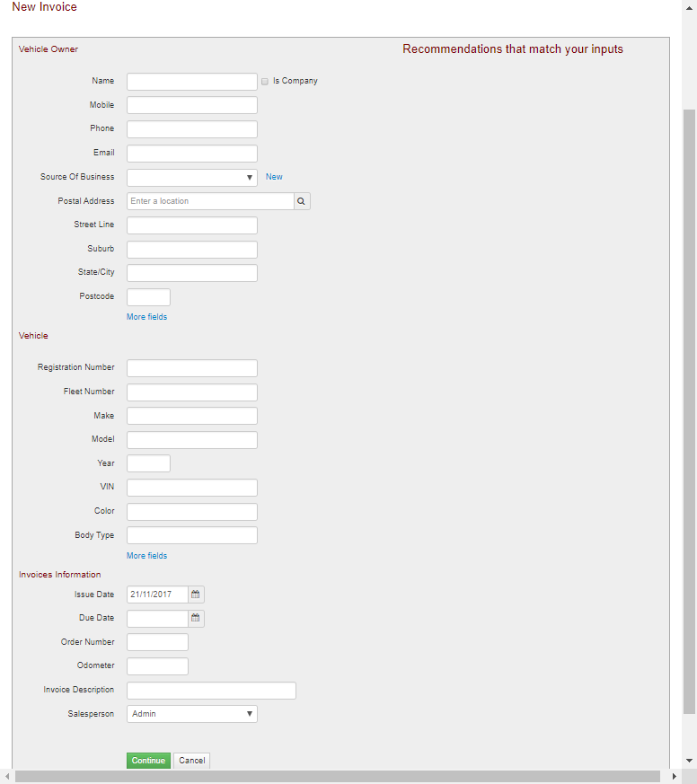Click the green Continue button
The width and height of the screenshot is (697, 784).
148,761
